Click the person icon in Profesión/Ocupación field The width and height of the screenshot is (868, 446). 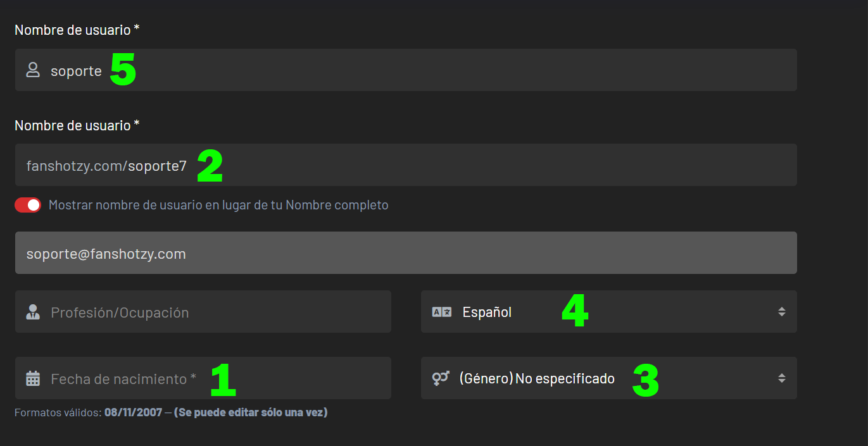(33, 312)
